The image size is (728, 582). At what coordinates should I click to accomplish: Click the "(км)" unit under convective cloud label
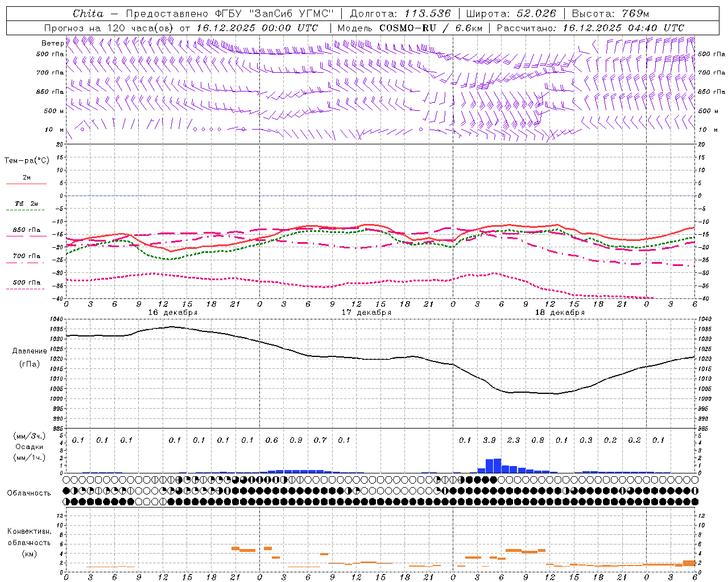[29, 554]
